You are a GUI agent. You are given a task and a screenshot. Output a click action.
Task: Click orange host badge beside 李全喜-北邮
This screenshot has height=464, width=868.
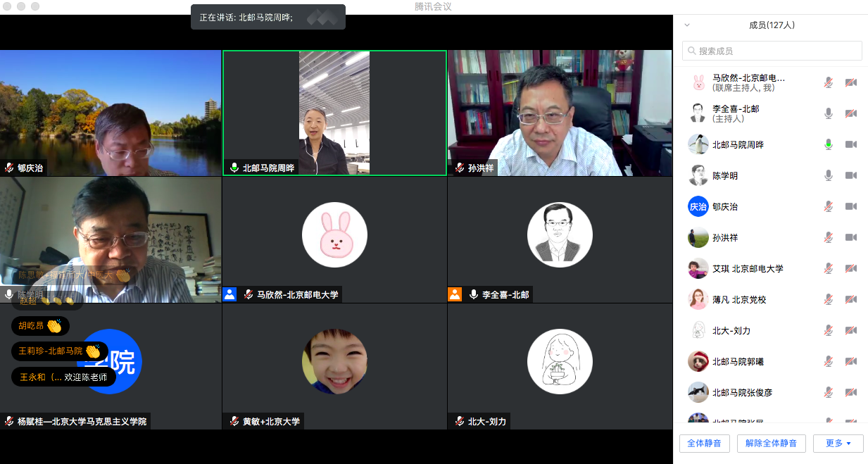(455, 294)
